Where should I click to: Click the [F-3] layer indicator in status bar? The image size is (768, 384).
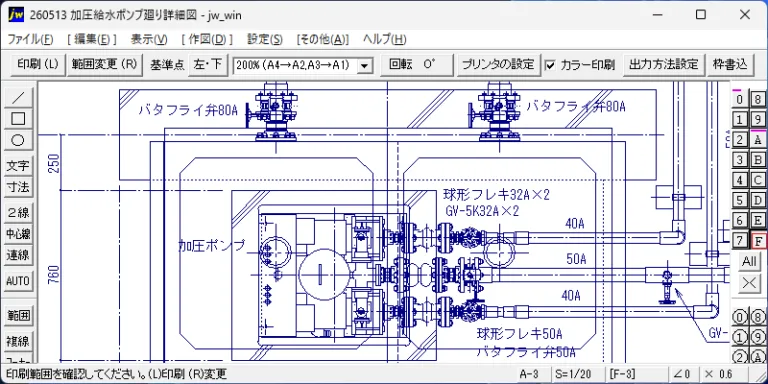[622, 374]
